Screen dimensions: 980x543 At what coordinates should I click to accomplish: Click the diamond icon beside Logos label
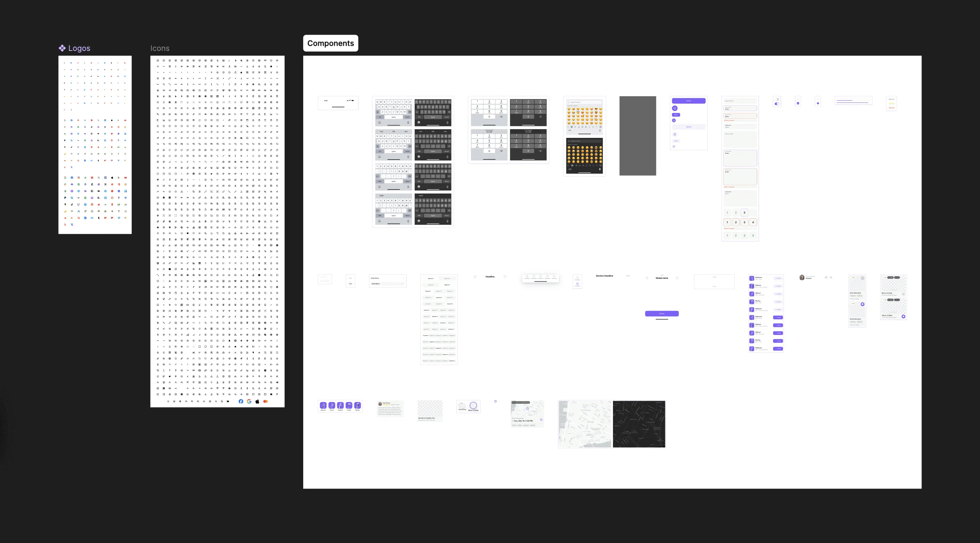(x=62, y=48)
